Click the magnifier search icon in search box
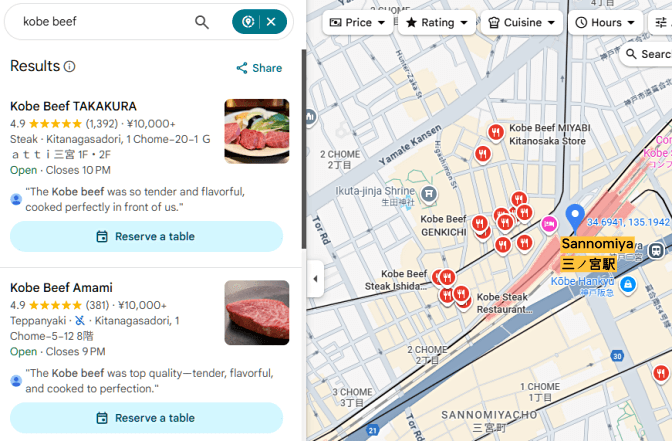This screenshot has height=441, width=672. click(x=202, y=22)
